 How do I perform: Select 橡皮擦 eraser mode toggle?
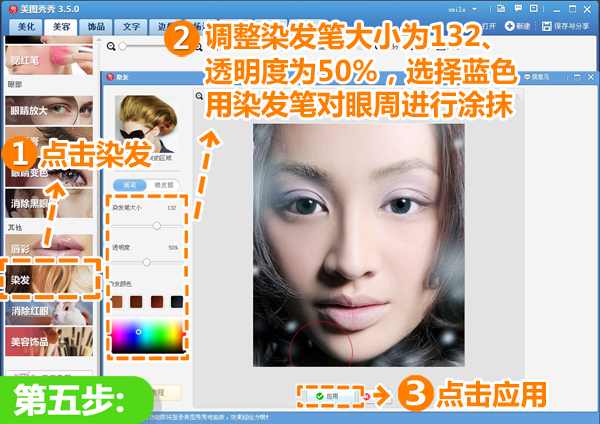[x=164, y=185]
